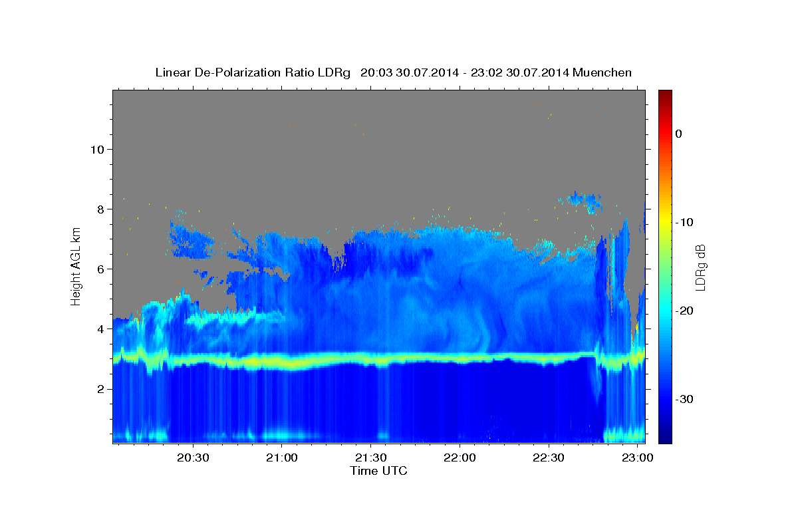Select the 21:30 time tick label
This screenshot has width=798, height=532.
tap(370, 458)
